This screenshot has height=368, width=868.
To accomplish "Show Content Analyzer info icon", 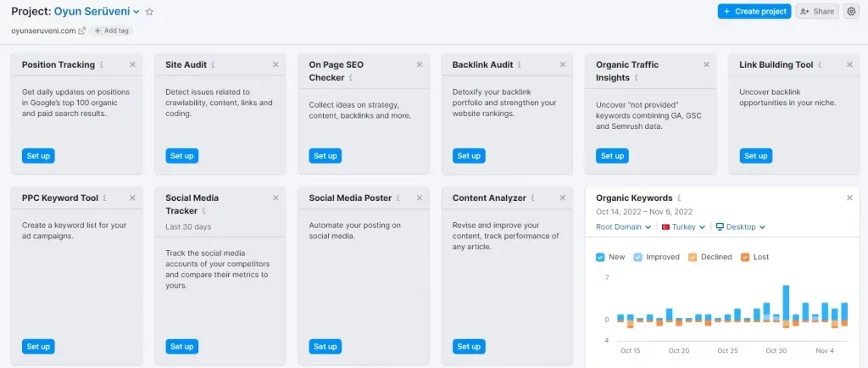I will click(x=532, y=198).
